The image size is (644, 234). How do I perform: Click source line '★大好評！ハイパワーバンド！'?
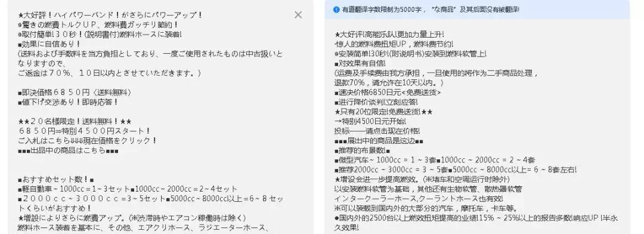(110, 15)
